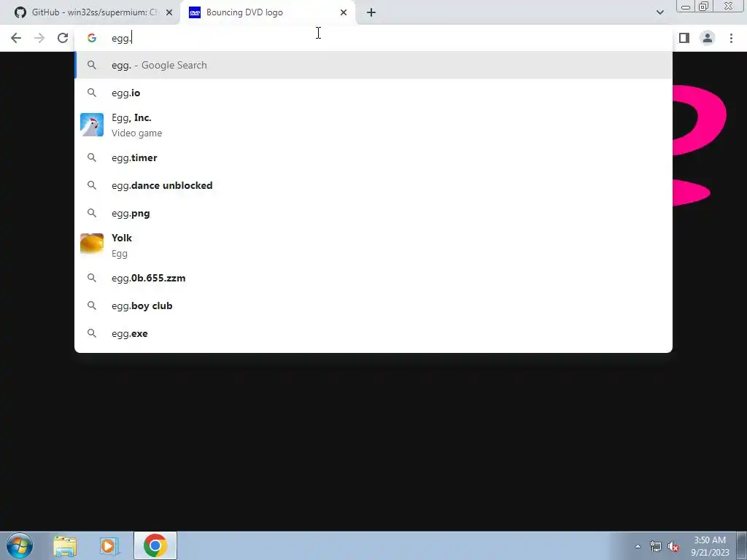
Task: Focus the address bar containing 'egg.'
Action: tap(373, 38)
